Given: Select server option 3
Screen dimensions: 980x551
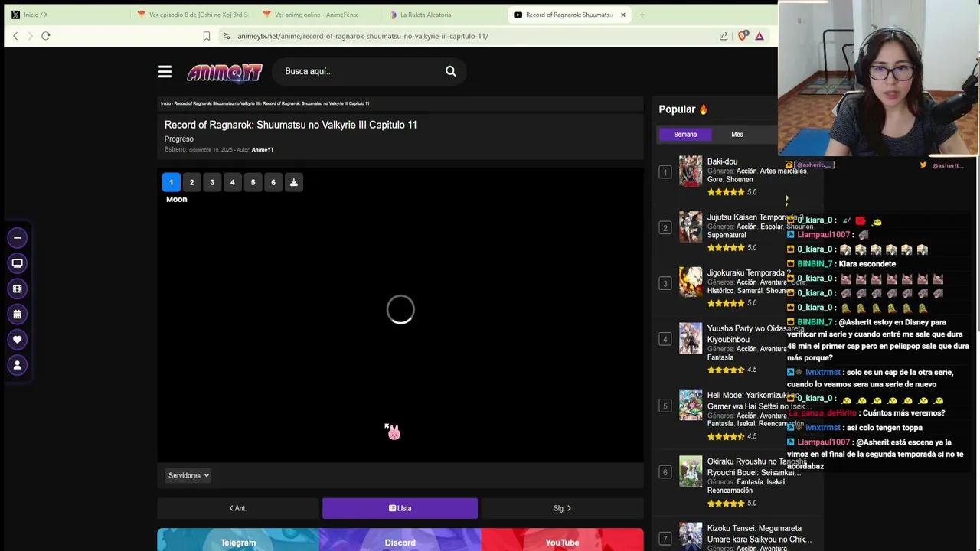Looking at the screenshot, I should [x=212, y=182].
